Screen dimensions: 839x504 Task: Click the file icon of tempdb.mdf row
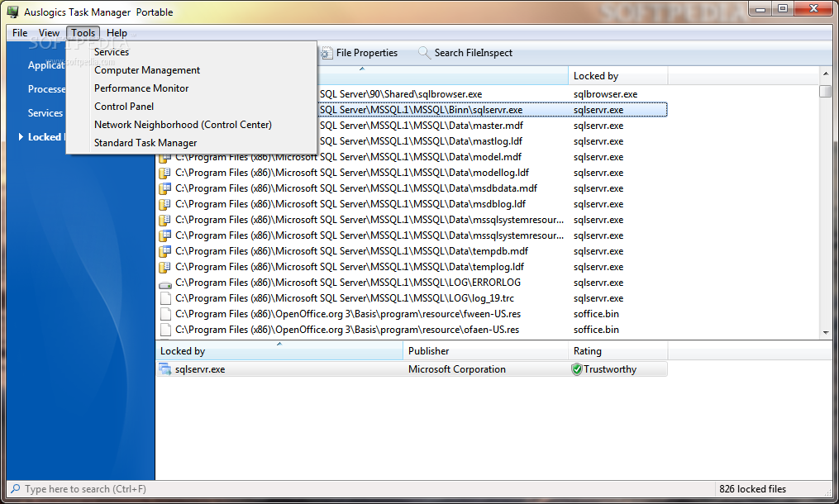[x=165, y=251]
